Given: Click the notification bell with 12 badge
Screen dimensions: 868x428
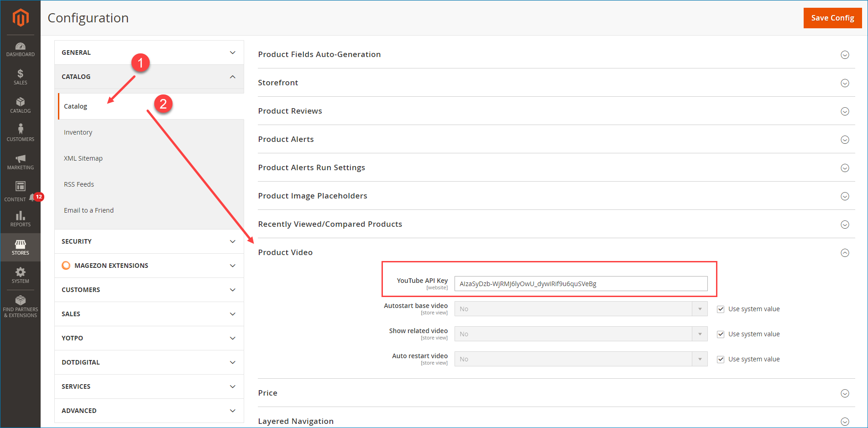Looking at the screenshot, I should 33,198.
